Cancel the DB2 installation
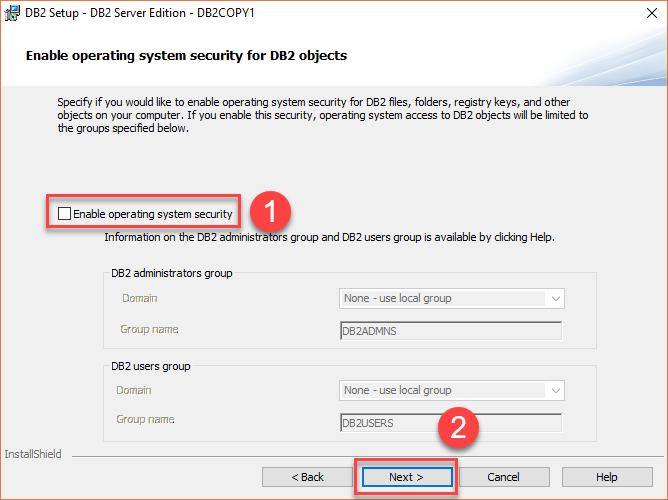Screen dimensions: 668x500 (x=504, y=477)
